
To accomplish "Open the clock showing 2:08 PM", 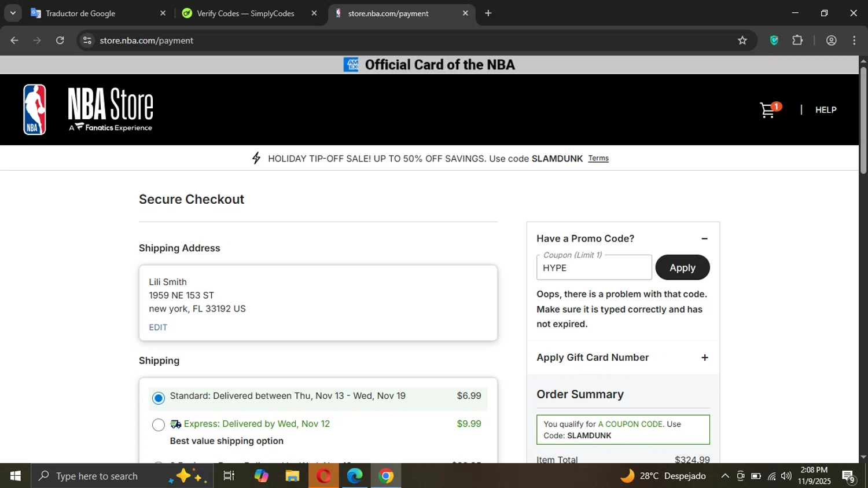I will click(814, 475).
